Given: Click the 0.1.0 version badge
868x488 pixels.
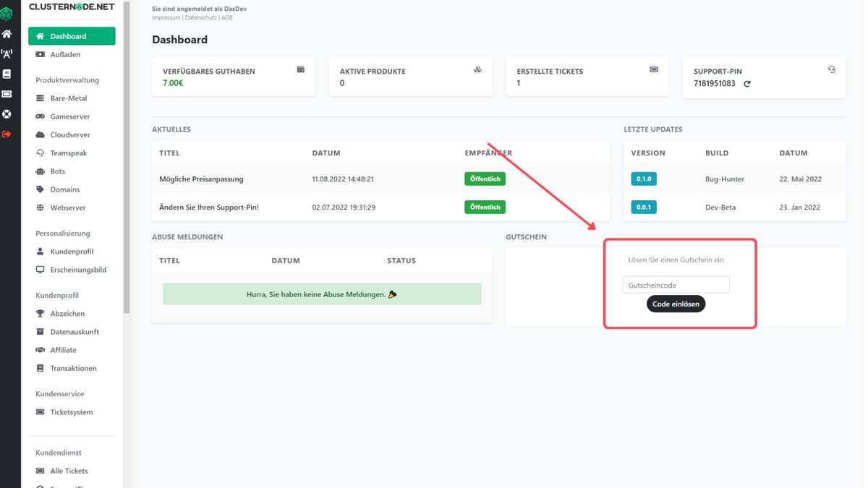Looking at the screenshot, I should tap(644, 179).
